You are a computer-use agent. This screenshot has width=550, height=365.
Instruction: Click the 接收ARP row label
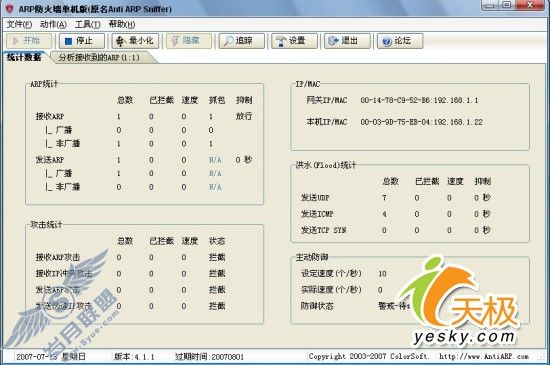[50, 116]
